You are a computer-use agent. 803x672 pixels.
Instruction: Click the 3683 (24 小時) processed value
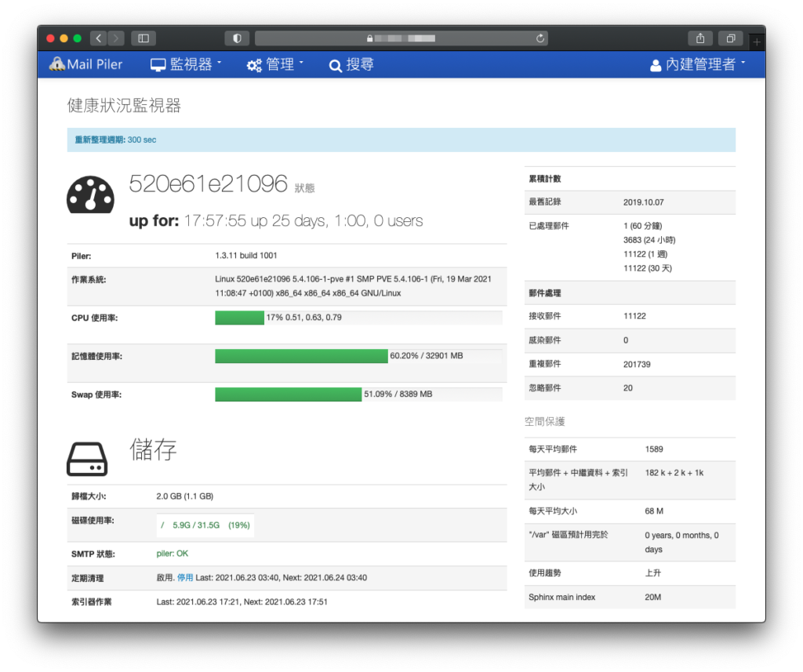tap(649, 240)
